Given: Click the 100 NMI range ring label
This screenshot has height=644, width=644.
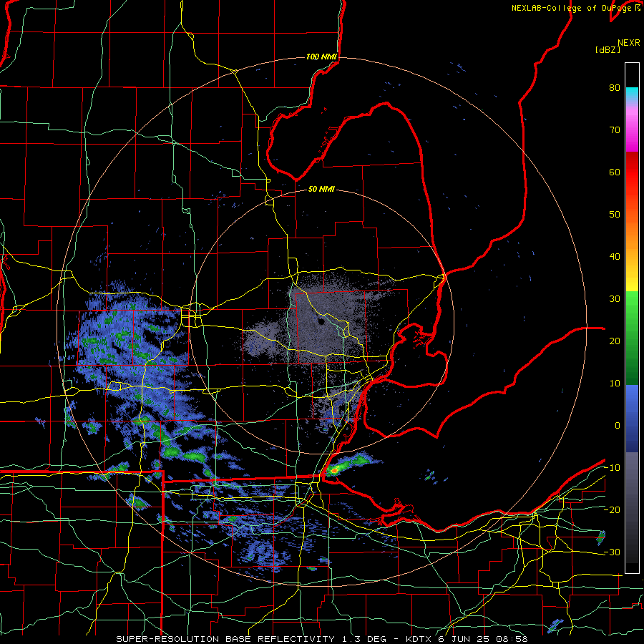Looking at the screenshot, I should point(321,57).
